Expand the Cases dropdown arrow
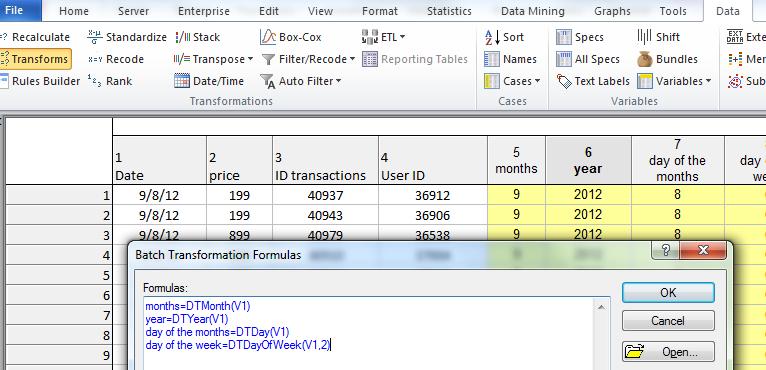Image resolution: width=766 pixels, height=370 pixels. pyautogui.click(x=537, y=81)
